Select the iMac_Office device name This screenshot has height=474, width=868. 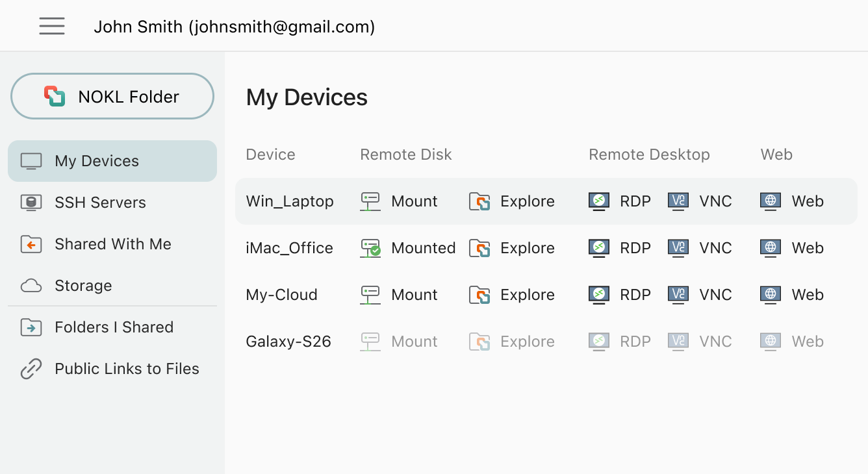point(290,248)
